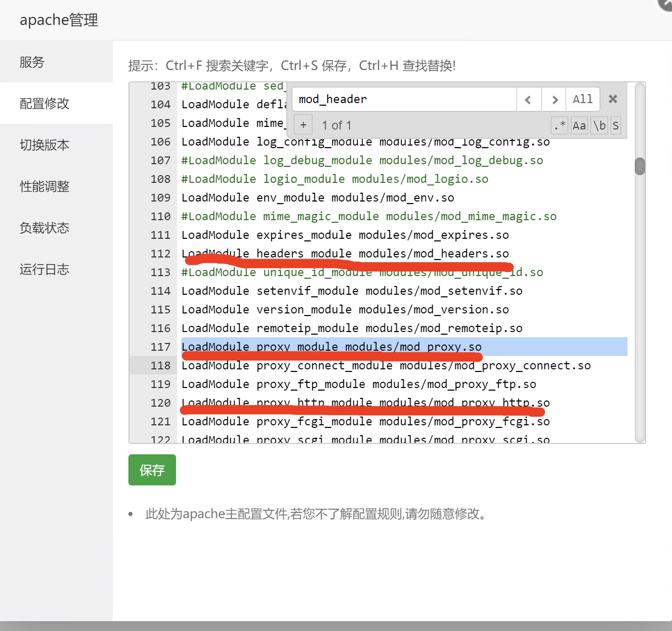Select the highlighted proxy_module line 117
This screenshot has width=672, height=631.
(331, 347)
